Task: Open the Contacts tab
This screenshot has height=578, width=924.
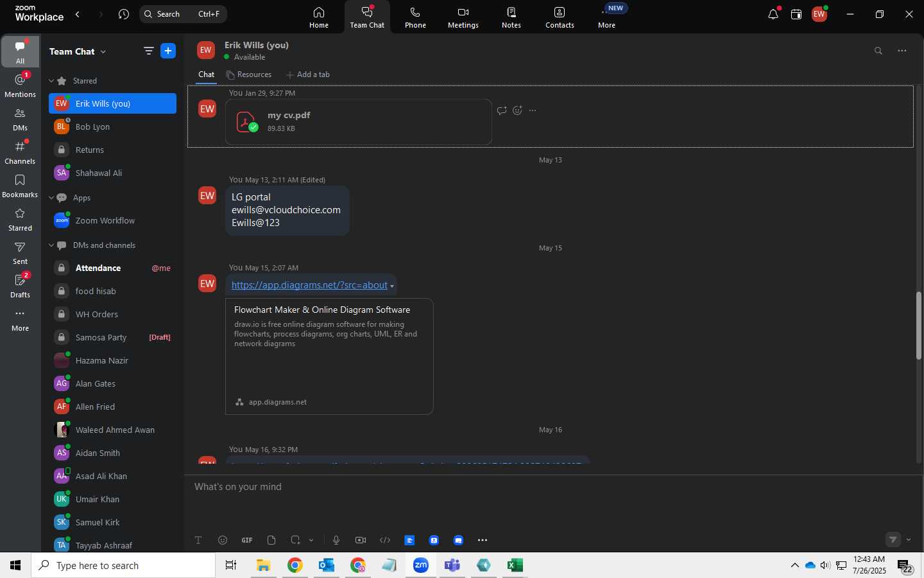Action: (x=560, y=17)
